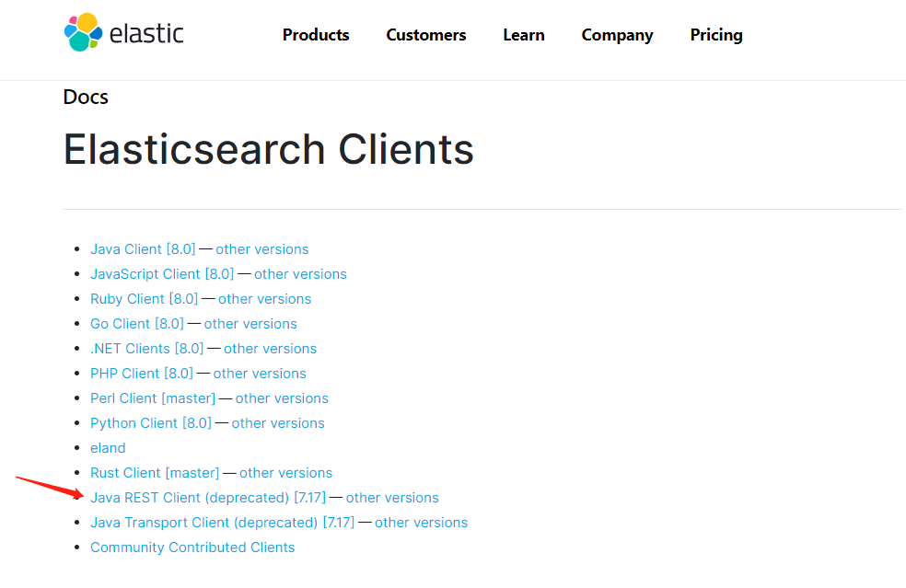
Task: Open Go Client [8.0] docs
Action: (137, 324)
